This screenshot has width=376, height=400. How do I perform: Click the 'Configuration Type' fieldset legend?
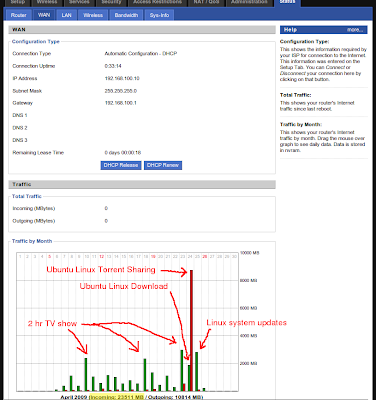pos(36,42)
